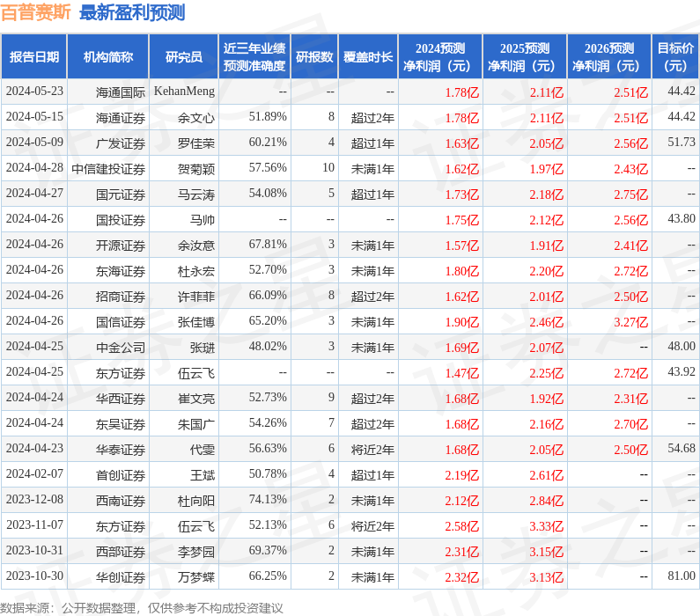Click the 最新盈利预测 heading
Viewport: 700px width, 616px height.
click(x=132, y=12)
